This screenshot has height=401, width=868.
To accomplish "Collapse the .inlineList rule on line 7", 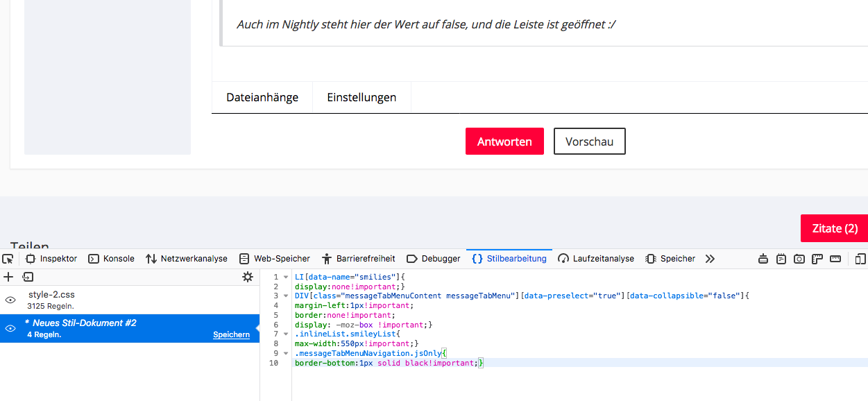I will point(285,334).
